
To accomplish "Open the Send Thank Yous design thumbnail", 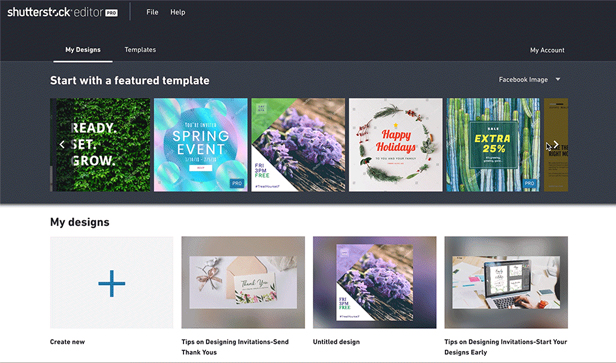I will 243,282.
